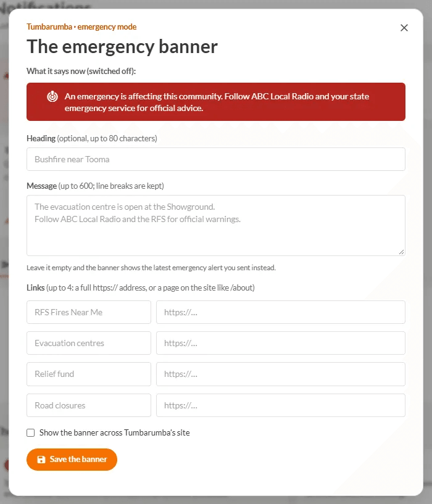Click the Show the banner checkbox label text
The width and height of the screenshot is (432, 504).
[115, 432]
